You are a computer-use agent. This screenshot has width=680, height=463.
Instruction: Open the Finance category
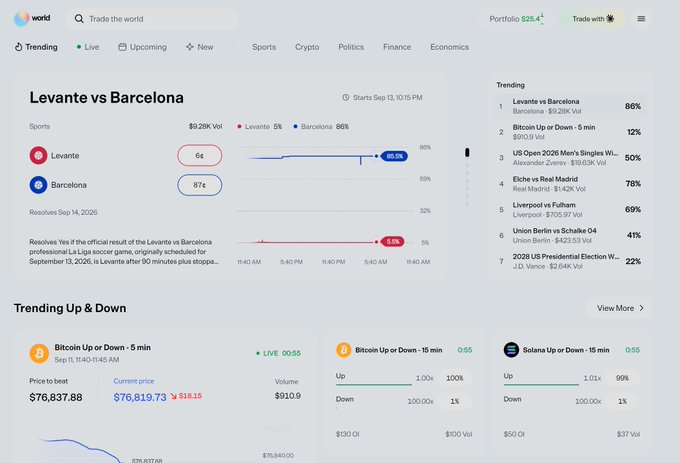tap(397, 47)
